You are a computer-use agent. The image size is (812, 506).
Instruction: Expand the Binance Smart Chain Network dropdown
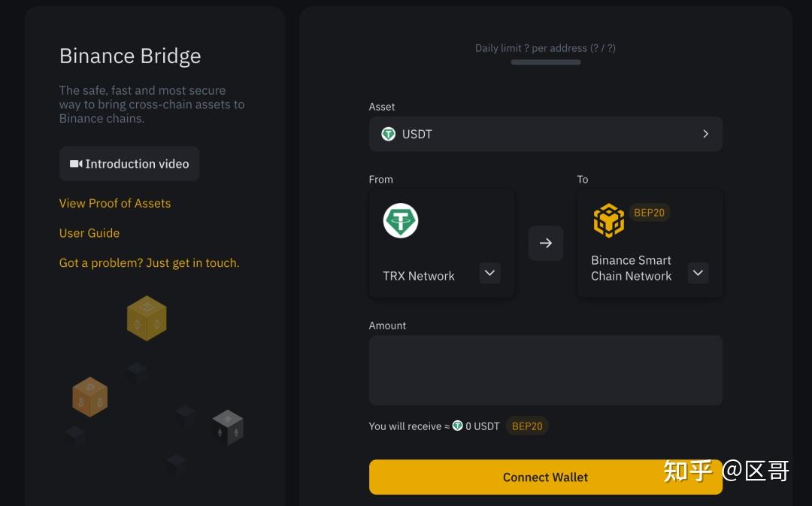pyautogui.click(x=698, y=273)
